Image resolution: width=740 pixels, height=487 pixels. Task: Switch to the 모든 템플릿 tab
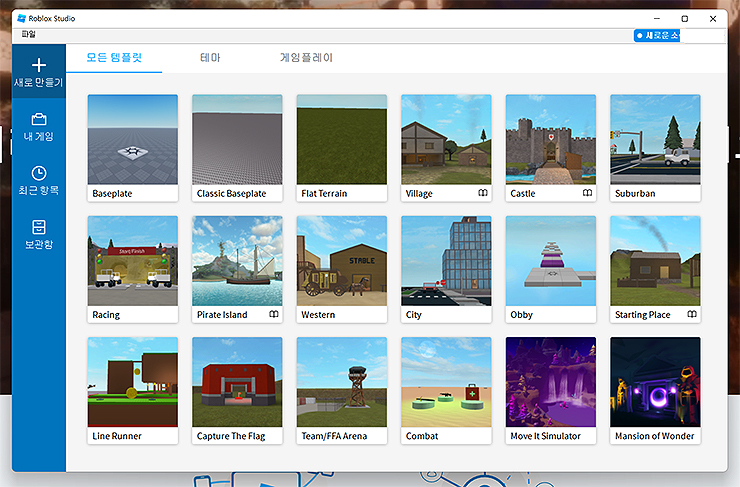(x=114, y=58)
